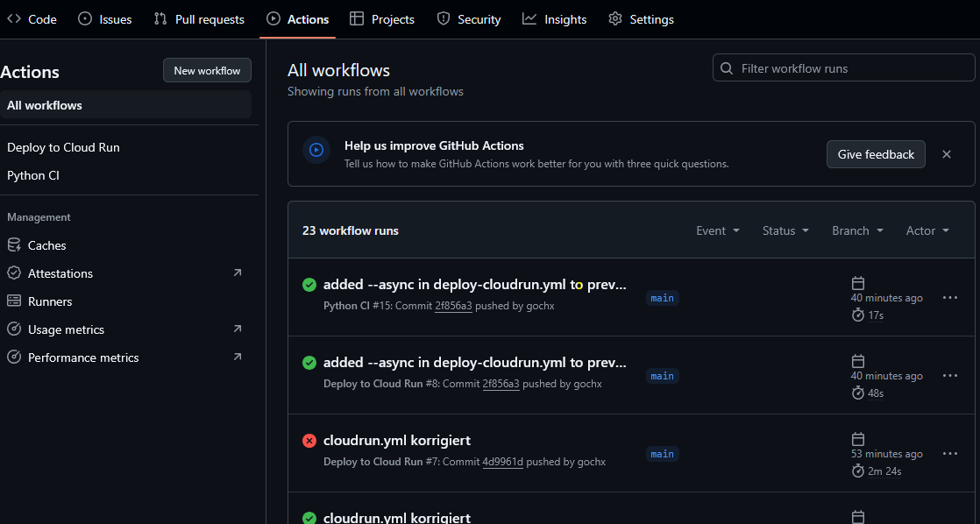The height and width of the screenshot is (524, 980).
Task: Expand the Status filter dropdown
Action: point(785,230)
